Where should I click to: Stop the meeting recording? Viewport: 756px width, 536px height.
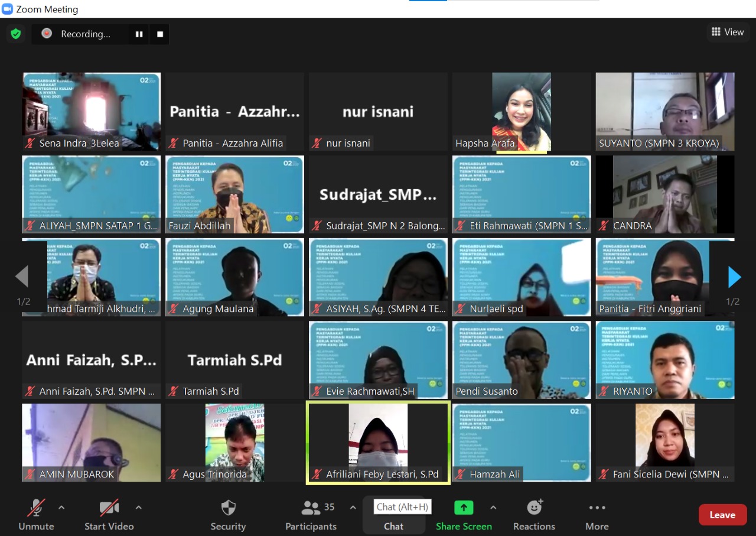[159, 34]
